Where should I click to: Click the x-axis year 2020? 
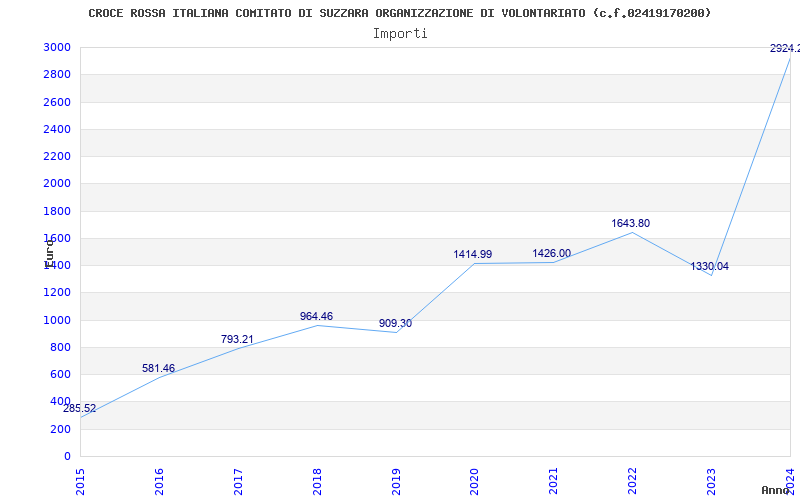[x=475, y=482]
